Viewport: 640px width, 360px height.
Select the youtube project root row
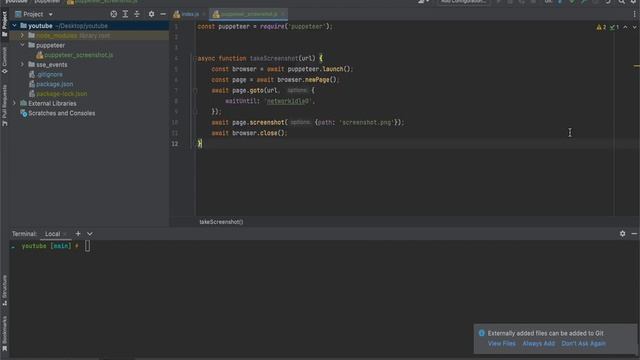[x=90, y=26]
